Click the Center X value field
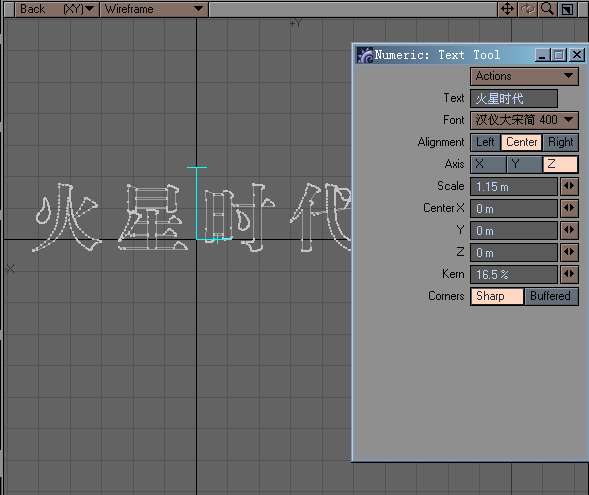 coord(513,208)
